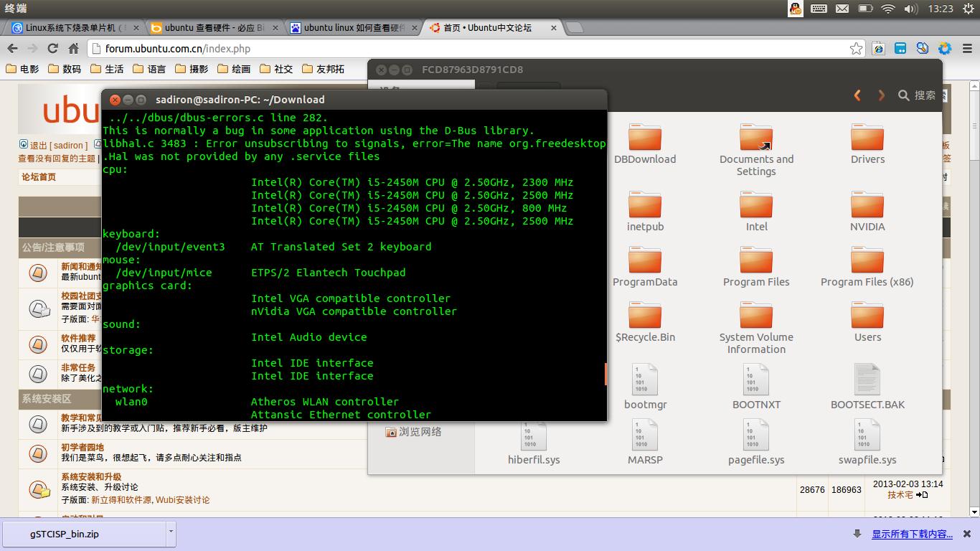Click the 论坛首页 forum link
Image resolution: width=980 pixels, height=551 pixels.
(39, 177)
